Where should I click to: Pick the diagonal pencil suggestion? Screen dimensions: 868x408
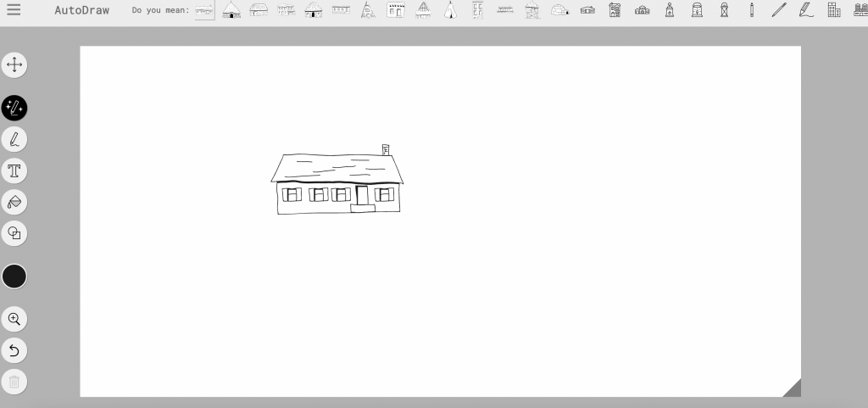(779, 10)
